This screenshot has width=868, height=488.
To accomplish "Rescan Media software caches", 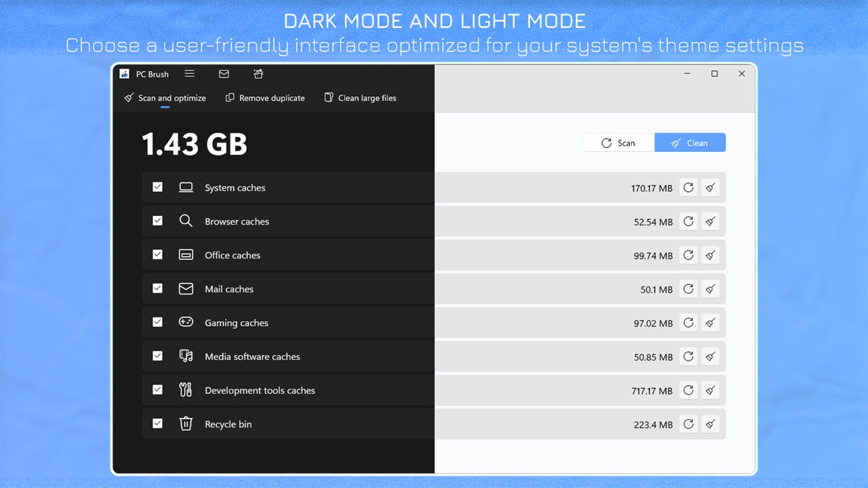I will click(x=688, y=357).
